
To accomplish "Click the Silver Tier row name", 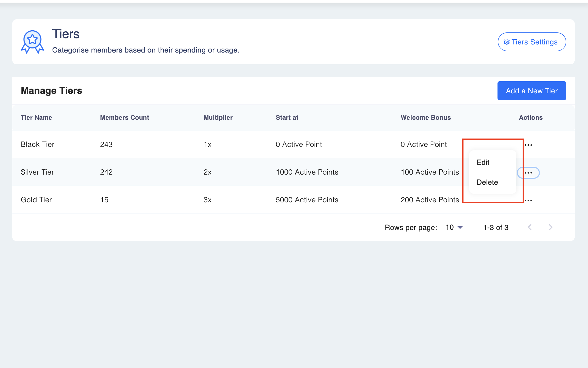I will 37,172.
